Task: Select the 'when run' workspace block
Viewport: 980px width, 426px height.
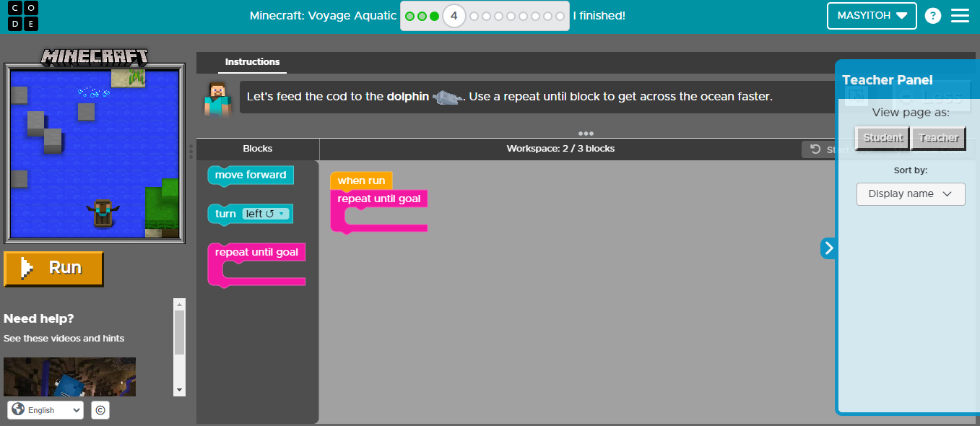Action: 361,181
